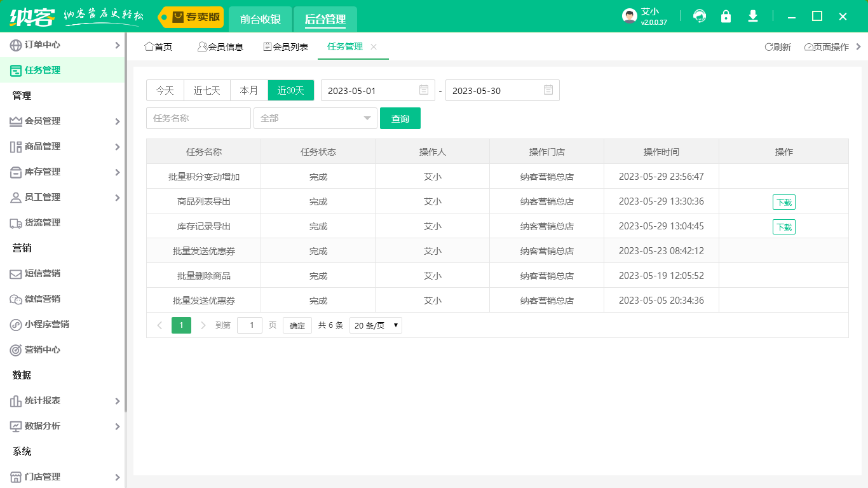This screenshot has width=868, height=488.
Task: Click the lock icon in the title bar
Action: [726, 16]
